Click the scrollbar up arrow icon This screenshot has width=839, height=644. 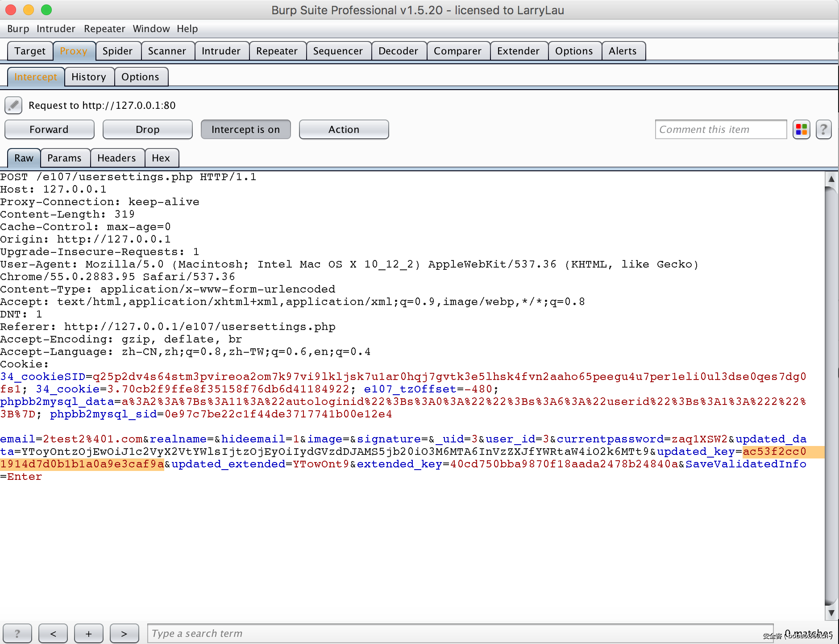(x=831, y=178)
